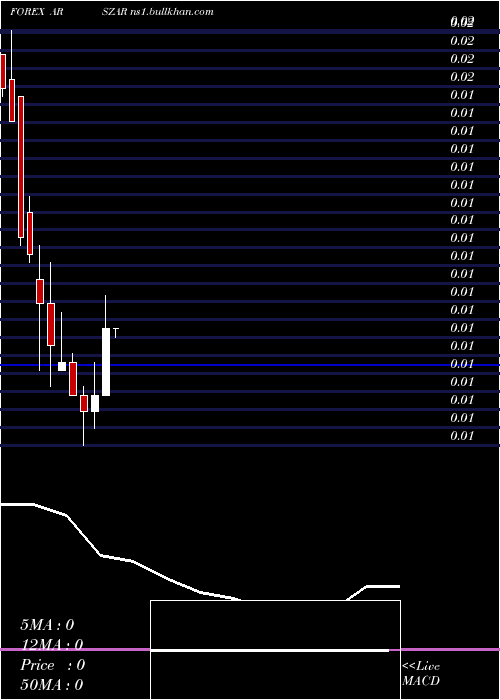The height and width of the screenshot is (700, 500).
Task: Click the bright blue current-price line
Action: click(250, 365)
